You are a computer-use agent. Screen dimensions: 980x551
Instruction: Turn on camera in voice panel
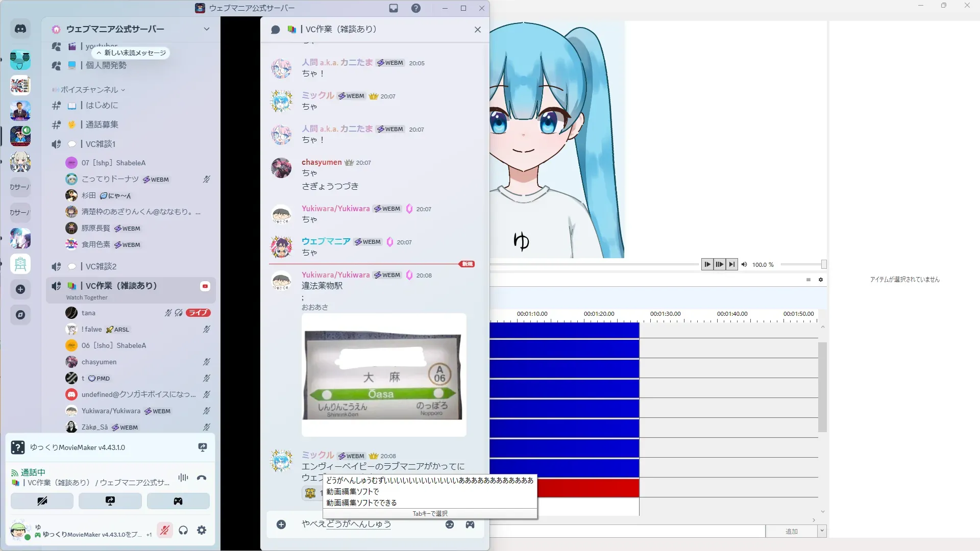tap(42, 501)
